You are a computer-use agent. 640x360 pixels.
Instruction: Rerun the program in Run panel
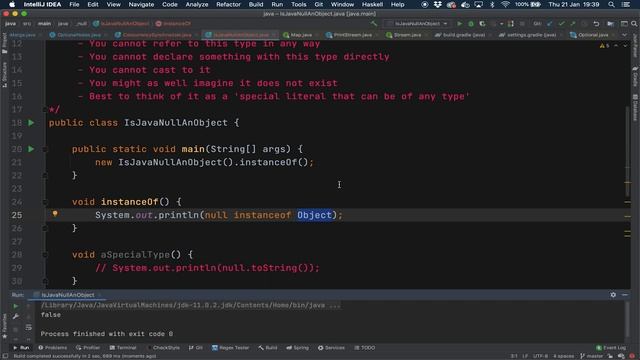point(16,306)
